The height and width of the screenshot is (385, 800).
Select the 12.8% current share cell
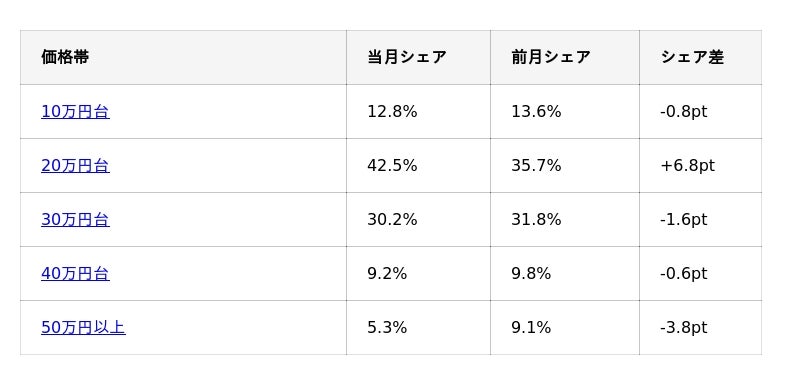coord(418,112)
